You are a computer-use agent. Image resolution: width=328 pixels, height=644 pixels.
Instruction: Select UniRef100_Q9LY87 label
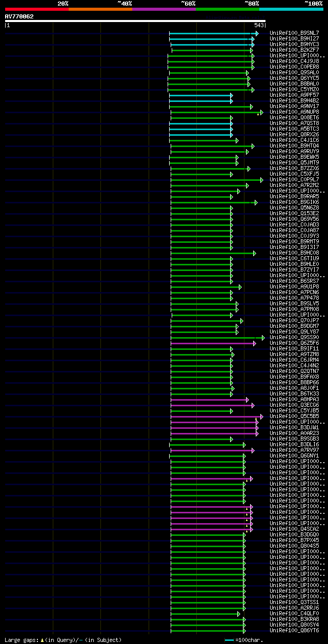coord(294,332)
